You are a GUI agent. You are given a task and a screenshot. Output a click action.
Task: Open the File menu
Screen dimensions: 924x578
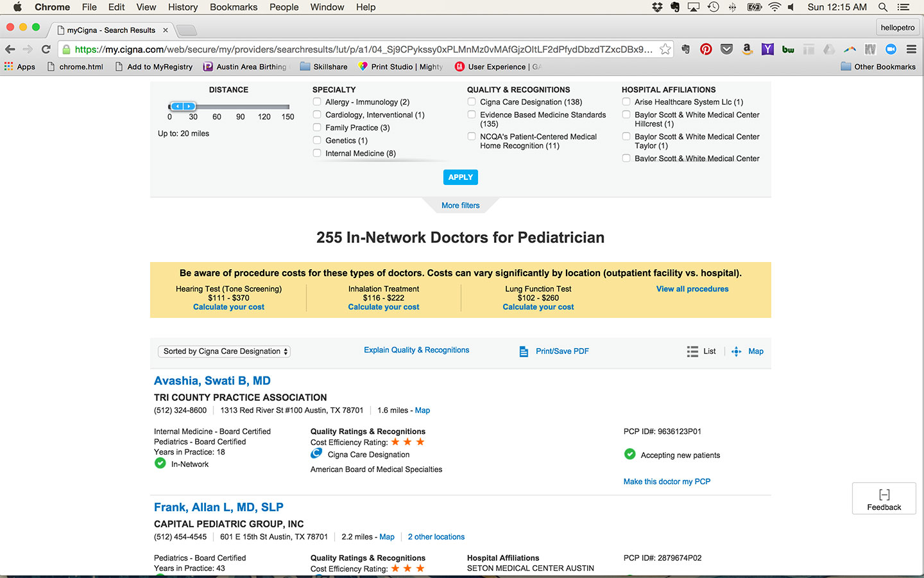89,7
